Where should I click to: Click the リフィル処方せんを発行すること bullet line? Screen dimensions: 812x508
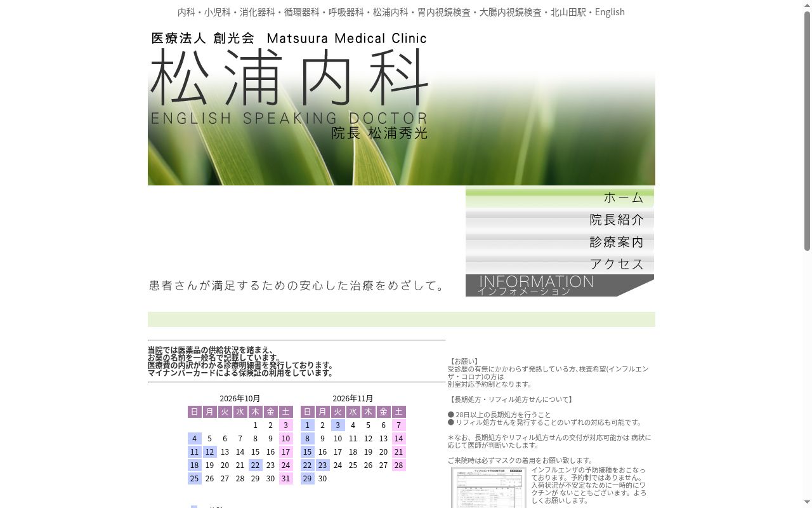(x=546, y=422)
